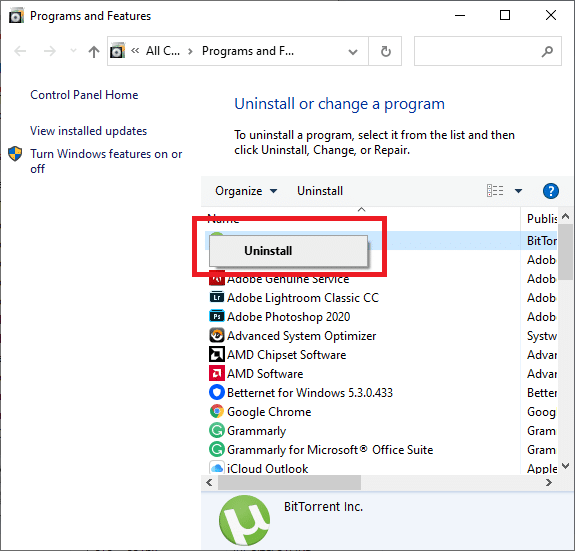Click the horizontal scrollbar thumb
Image resolution: width=575 pixels, height=551 pixels.
pyautogui.click(x=289, y=482)
